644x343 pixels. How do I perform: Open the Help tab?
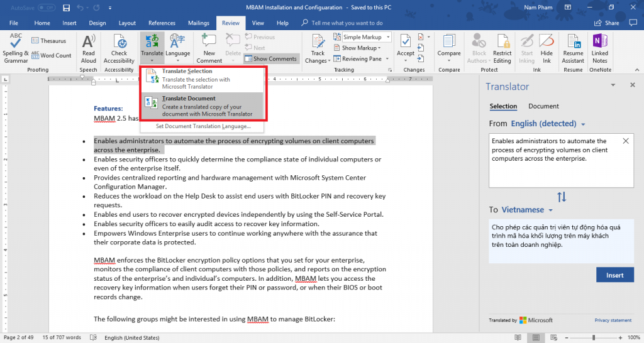[282, 23]
